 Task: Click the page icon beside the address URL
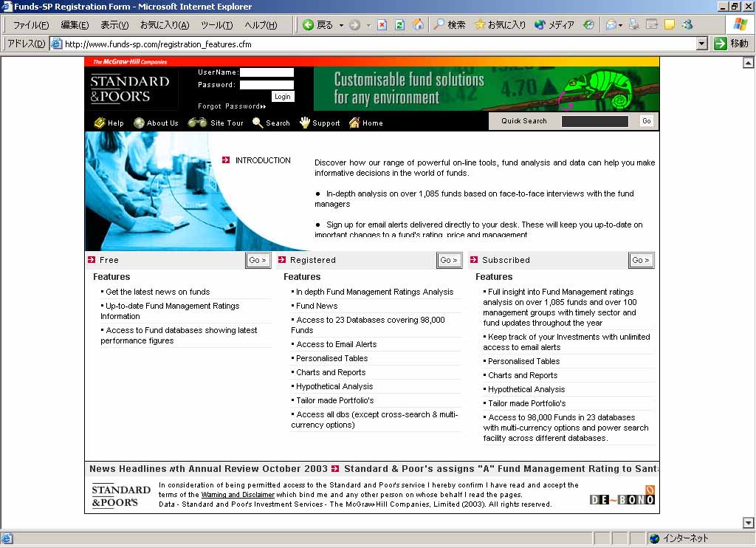56,44
